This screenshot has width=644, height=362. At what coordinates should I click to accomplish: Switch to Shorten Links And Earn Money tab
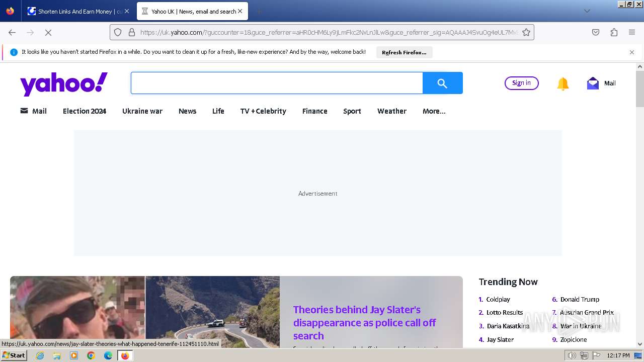click(79, 11)
